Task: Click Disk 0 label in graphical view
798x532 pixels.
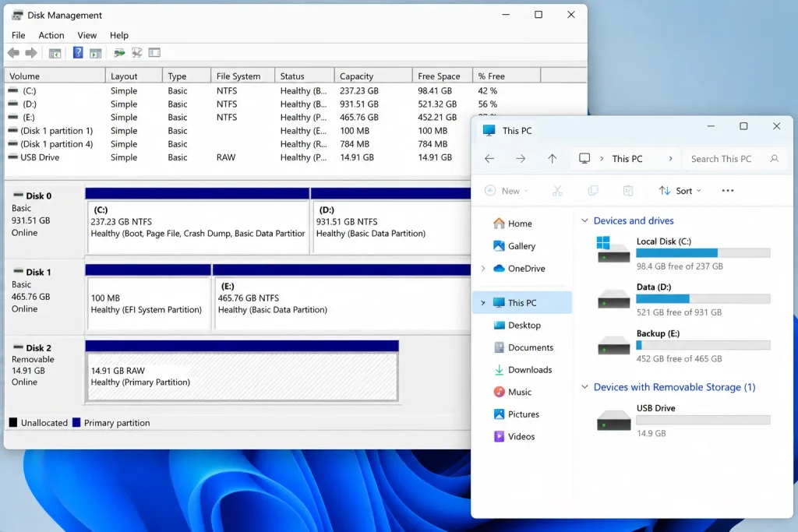Action: coord(39,196)
